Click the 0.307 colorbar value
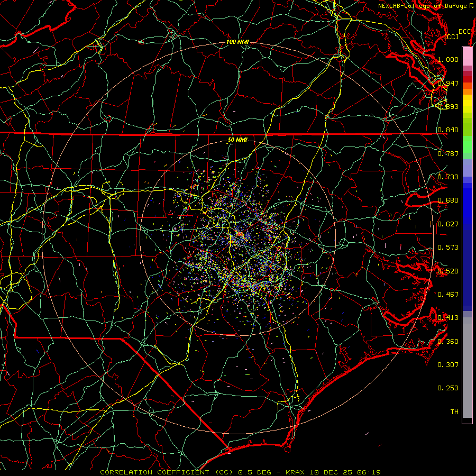Screen dimensions: 476x476 coord(448,364)
